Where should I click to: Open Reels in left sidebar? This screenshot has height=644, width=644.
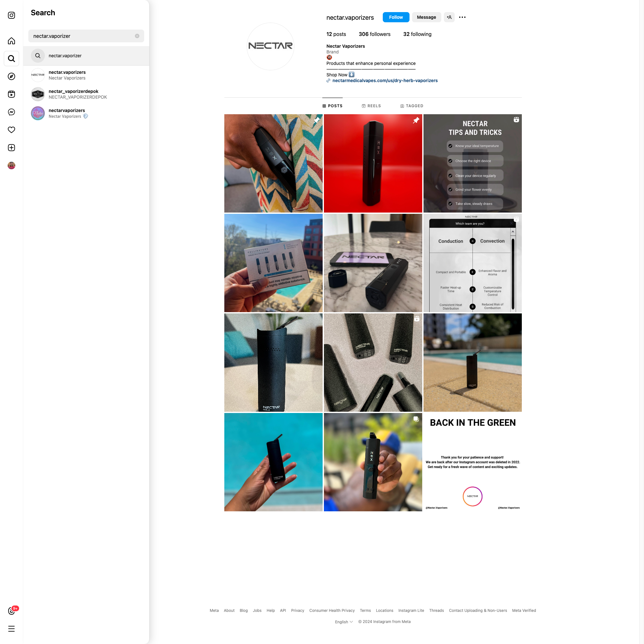[11, 94]
